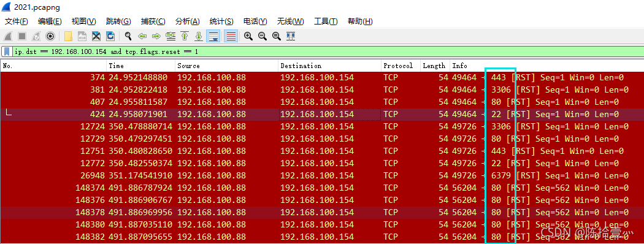
Task: Click time value 491.886787924
Action: pos(140,188)
